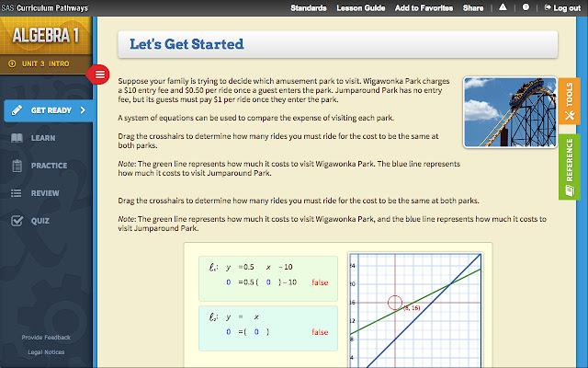This screenshot has height=368, width=588.
Task: Click the SAS Curriculum Pathways logo
Action: click(45, 8)
